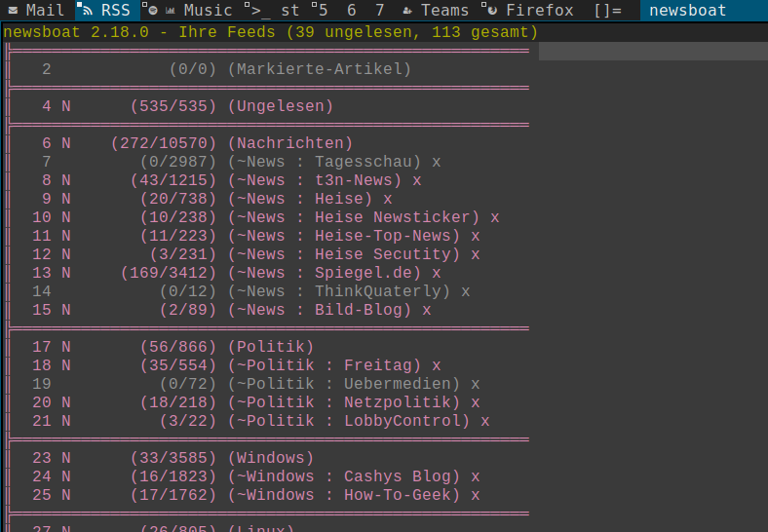Select the Markierte-Artikel entry
Screen dimensions: 768x532
(x=319, y=69)
